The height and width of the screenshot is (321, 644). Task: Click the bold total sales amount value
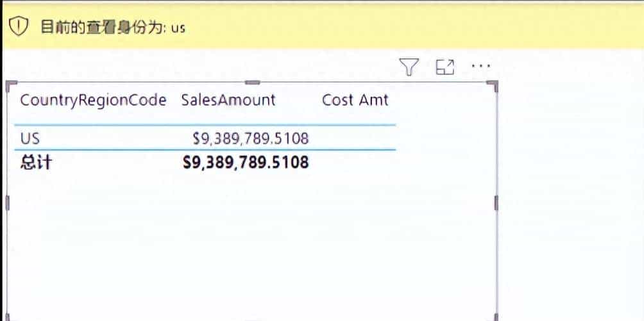click(x=246, y=163)
